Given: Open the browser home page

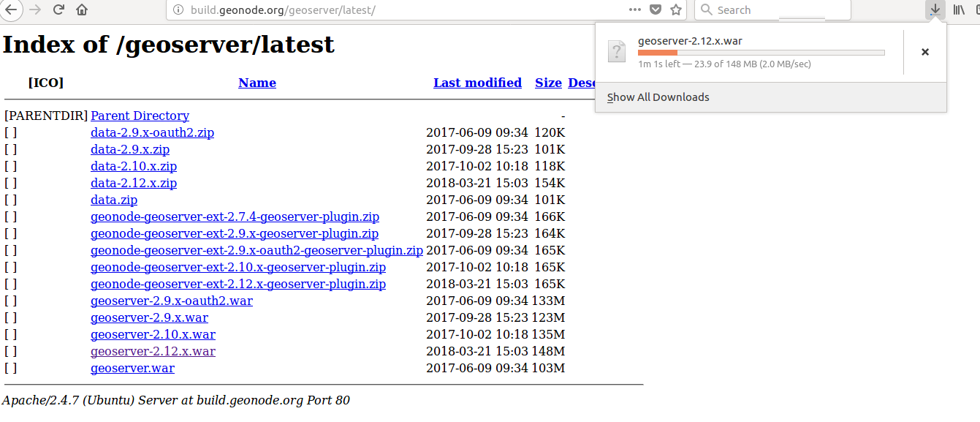Looking at the screenshot, I should (82, 10).
